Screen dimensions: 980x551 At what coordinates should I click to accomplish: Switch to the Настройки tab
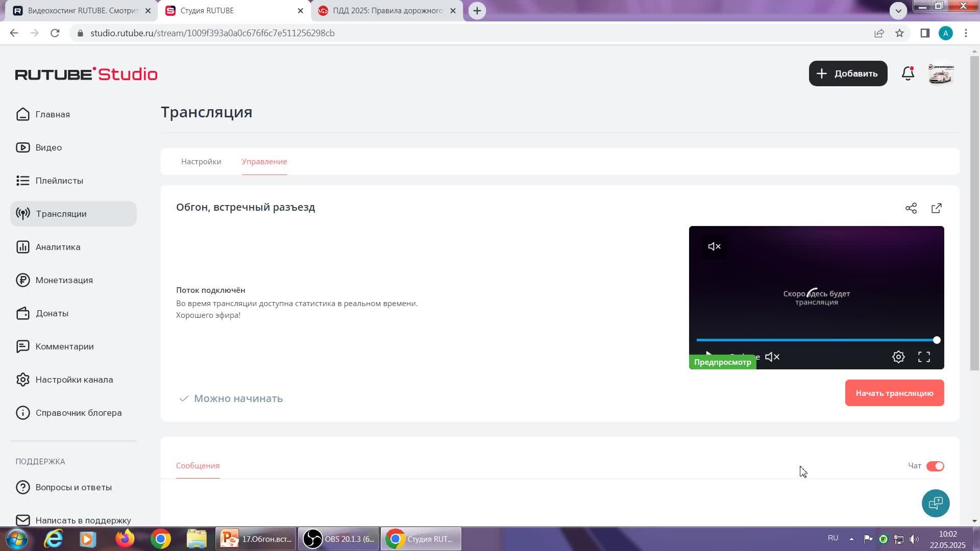(201, 162)
